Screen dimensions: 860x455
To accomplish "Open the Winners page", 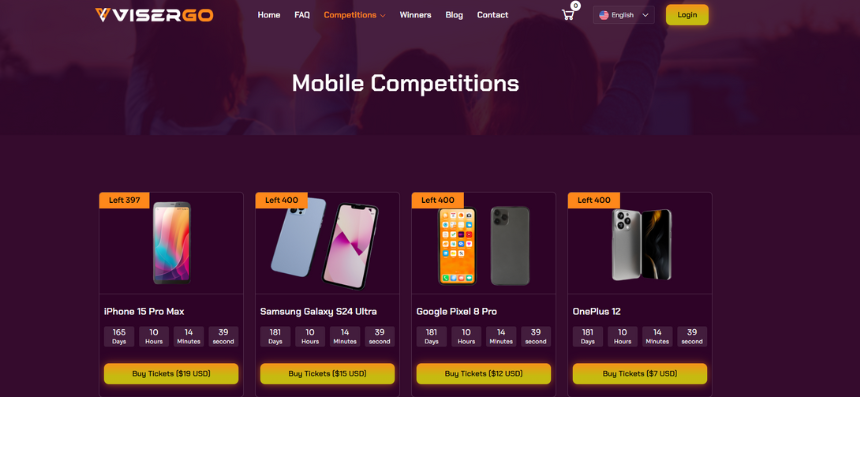I will coord(415,15).
